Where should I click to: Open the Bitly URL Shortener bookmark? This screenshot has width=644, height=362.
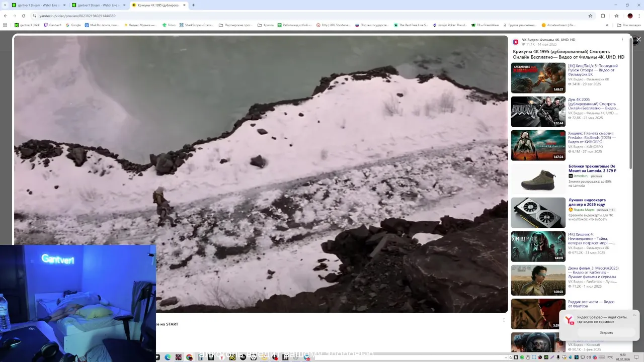click(333, 25)
